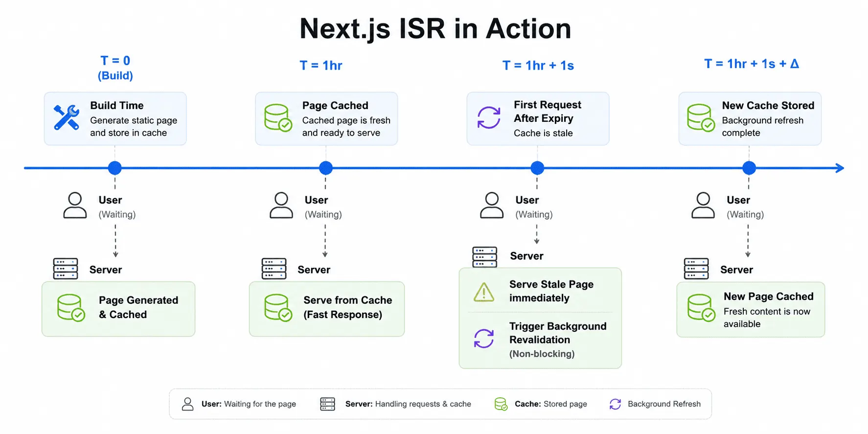The image size is (868, 434).
Task: Click the 'New Cache Stored' heading
Action: [x=768, y=106]
